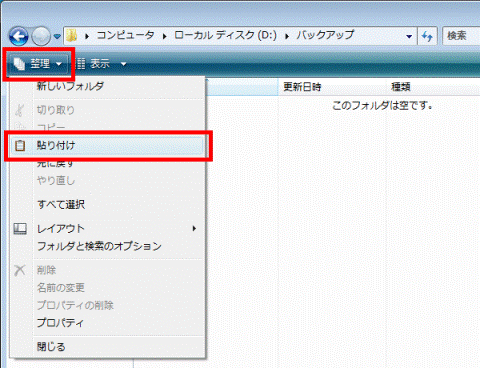Click the このフォルダは空です。 message
The width and height of the screenshot is (480, 368).
pyautogui.click(x=383, y=106)
